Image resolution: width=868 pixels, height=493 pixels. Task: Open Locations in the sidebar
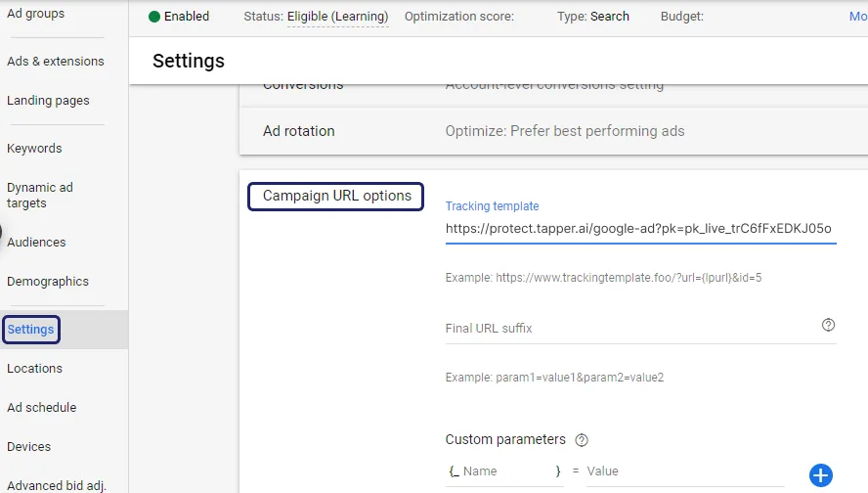(34, 369)
